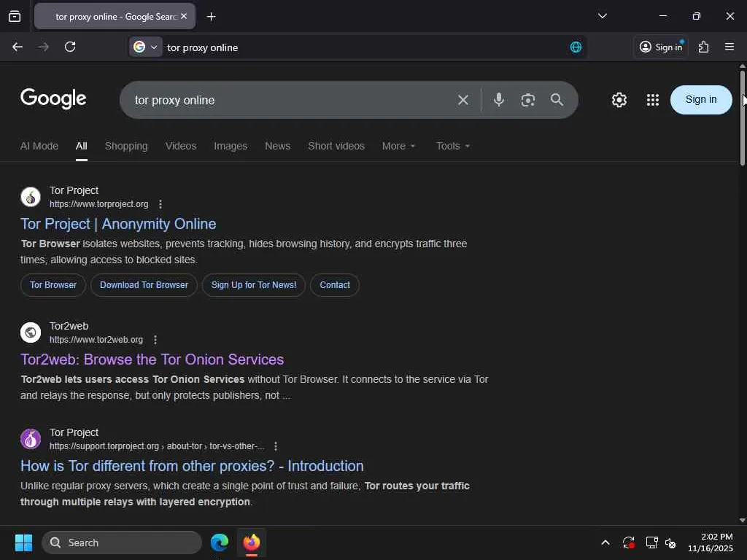Click the Tor2web globe favicon
Image resolution: width=747 pixels, height=560 pixels.
[31, 332]
